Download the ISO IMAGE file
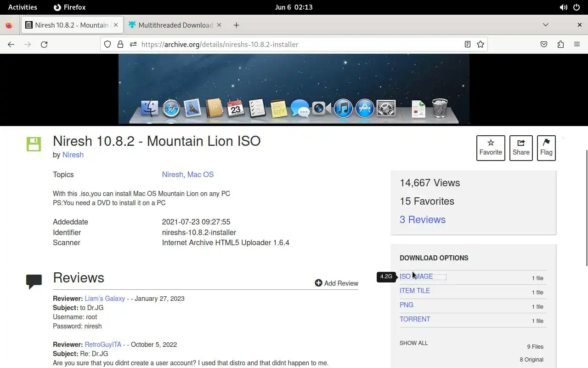This screenshot has width=588, height=368. tap(416, 276)
